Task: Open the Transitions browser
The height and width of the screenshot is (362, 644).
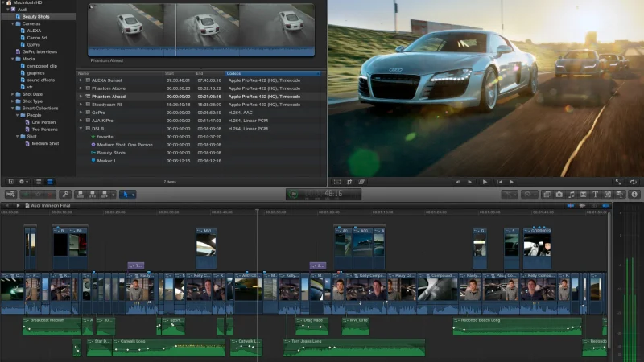Action: 583,195
